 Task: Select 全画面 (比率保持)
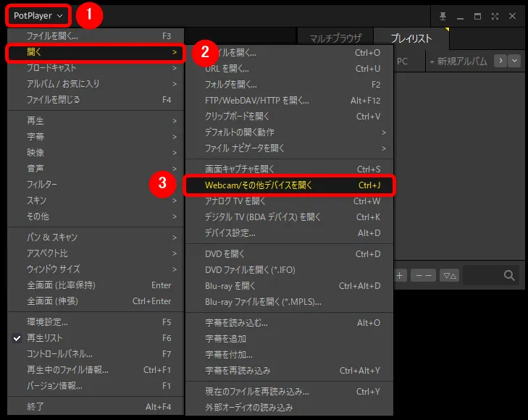tap(96, 285)
